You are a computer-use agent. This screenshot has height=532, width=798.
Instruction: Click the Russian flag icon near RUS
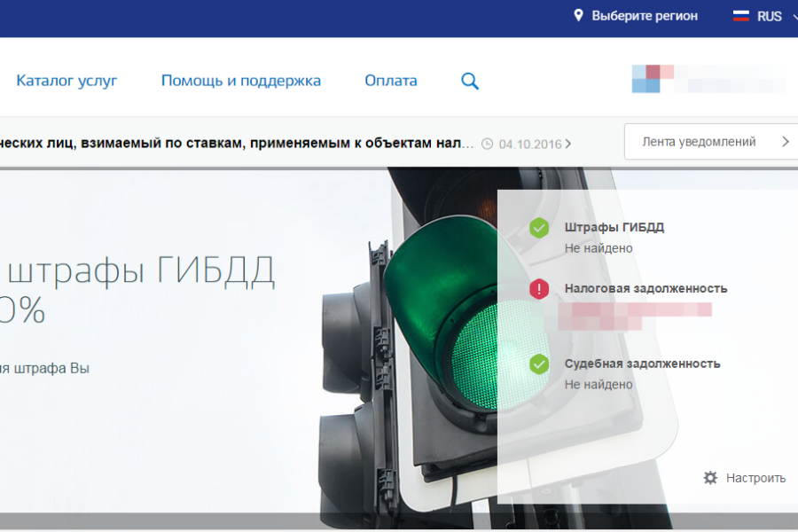pos(740,15)
